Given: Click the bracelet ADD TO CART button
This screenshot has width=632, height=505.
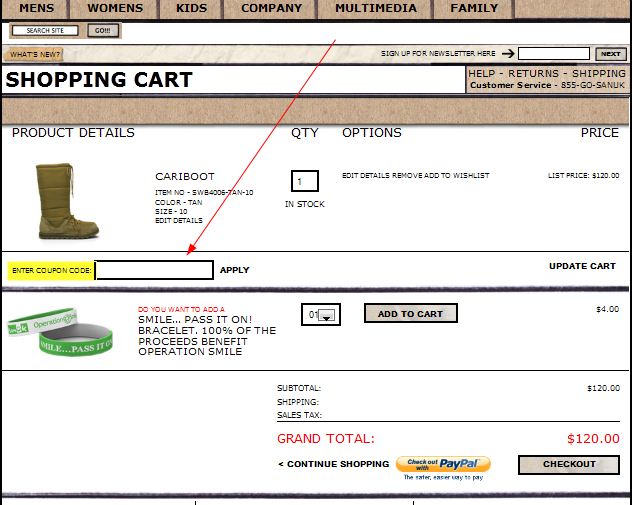Looking at the screenshot, I should pos(411,314).
